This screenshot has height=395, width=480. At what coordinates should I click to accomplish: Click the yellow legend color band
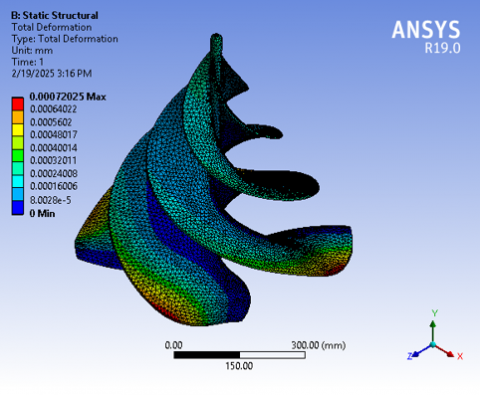18,130
